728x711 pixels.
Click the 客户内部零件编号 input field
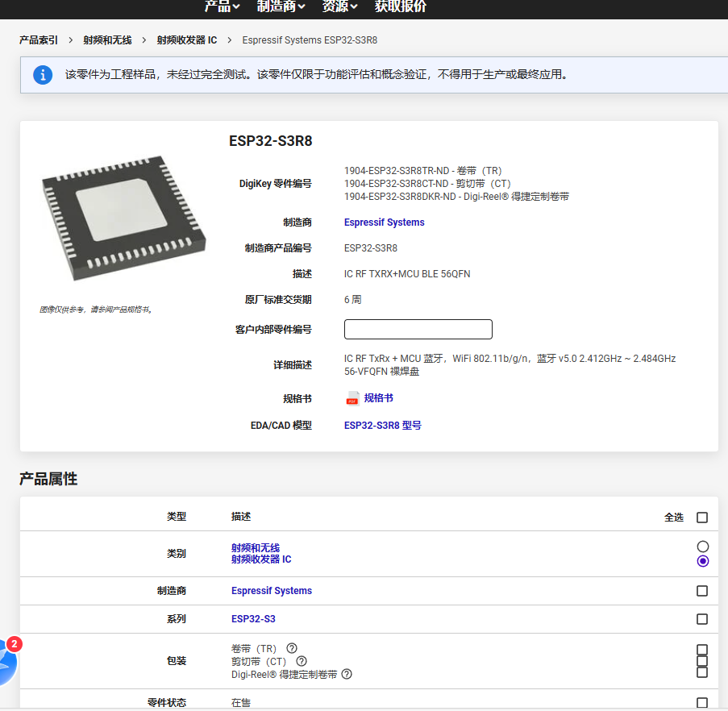pyautogui.click(x=418, y=330)
